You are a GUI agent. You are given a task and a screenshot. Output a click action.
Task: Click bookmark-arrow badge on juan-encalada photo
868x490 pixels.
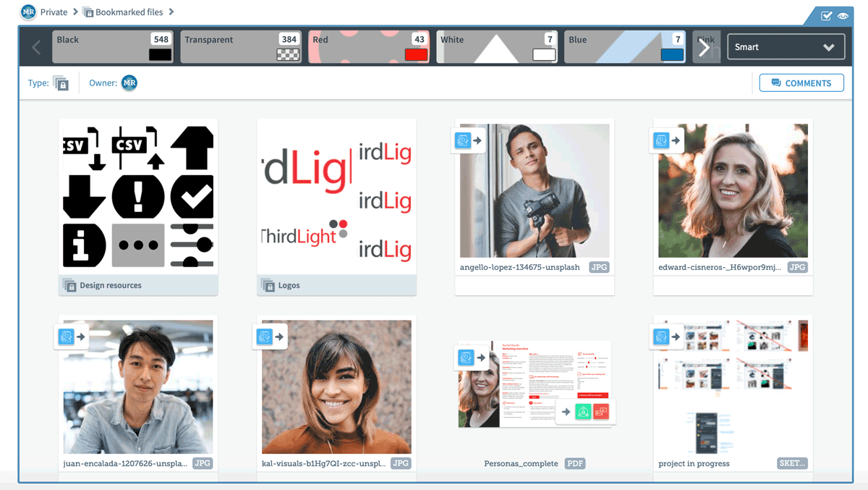point(72,337)
